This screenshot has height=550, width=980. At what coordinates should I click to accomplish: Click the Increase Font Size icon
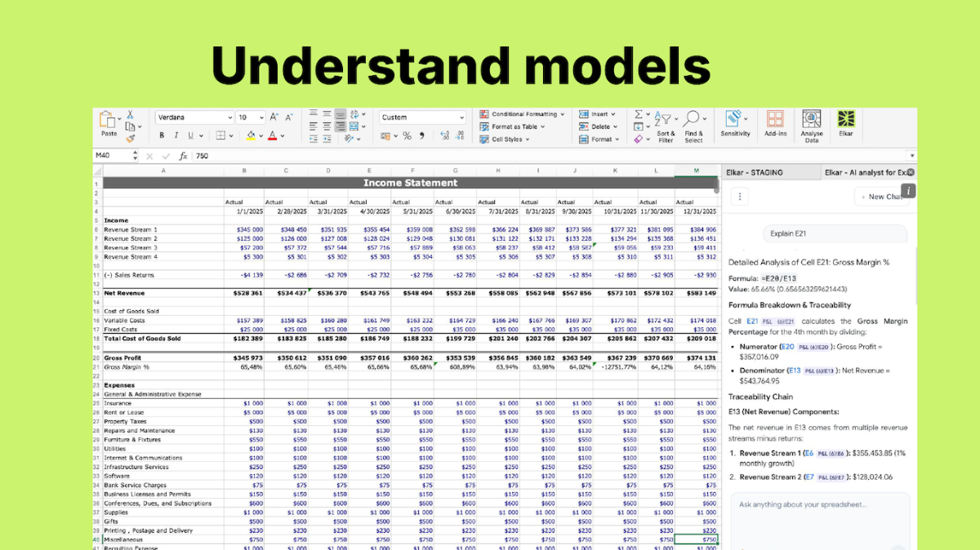coord(274,118)
